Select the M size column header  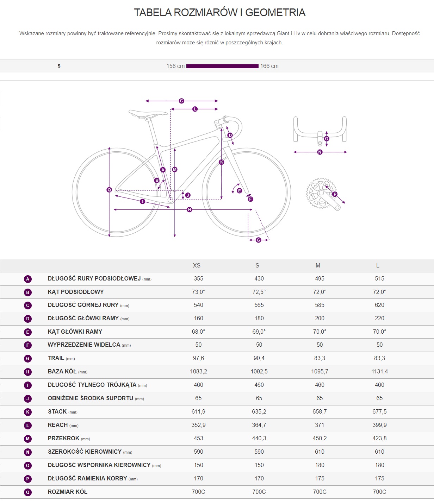[318, 266]
